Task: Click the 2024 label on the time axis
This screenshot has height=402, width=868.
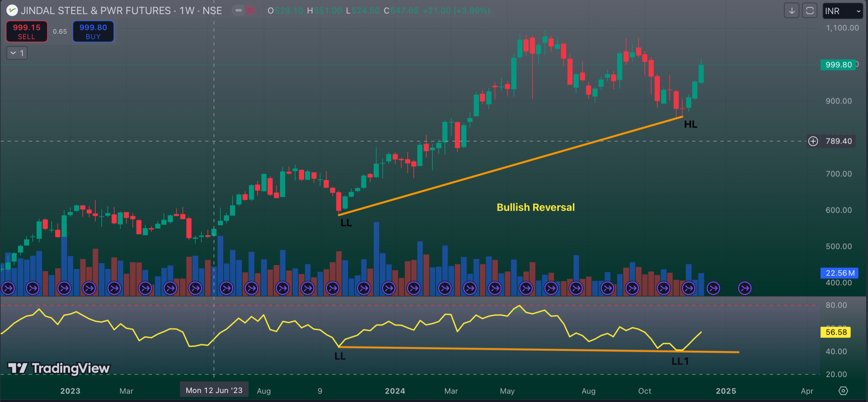Action: click(x=395, y=391)
